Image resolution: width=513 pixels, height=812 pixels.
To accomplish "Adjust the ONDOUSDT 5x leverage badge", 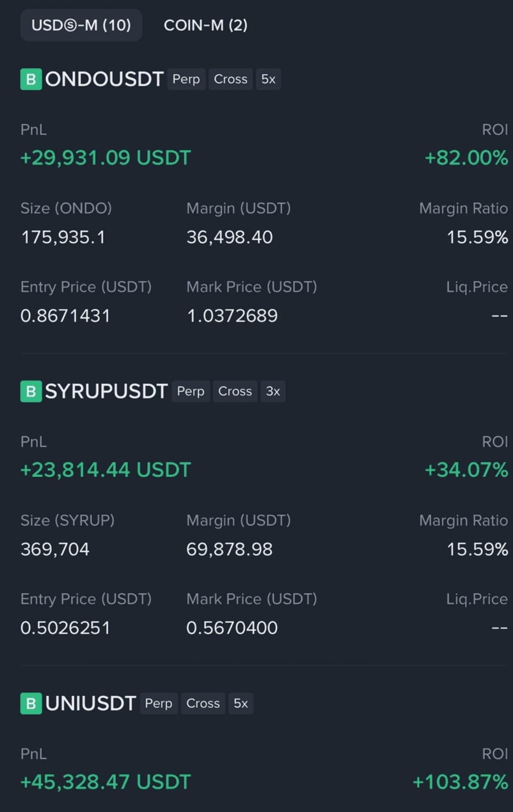I will pos(268,79).
